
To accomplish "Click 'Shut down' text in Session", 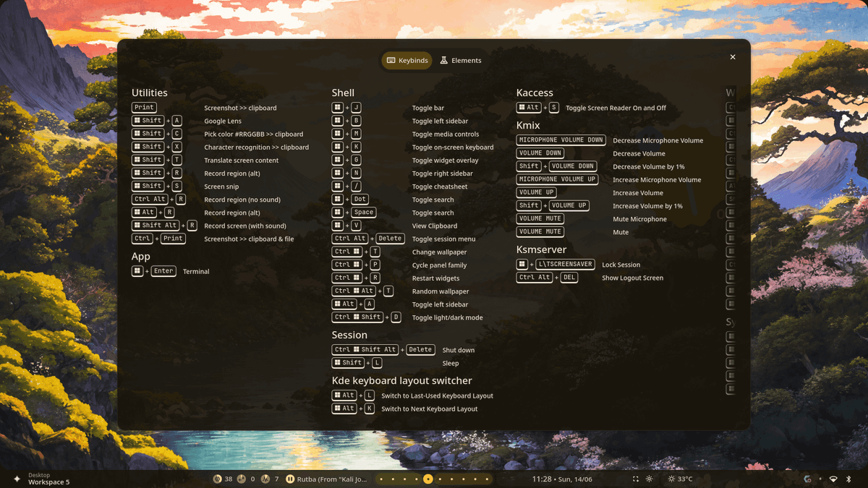I will (459, 350).
